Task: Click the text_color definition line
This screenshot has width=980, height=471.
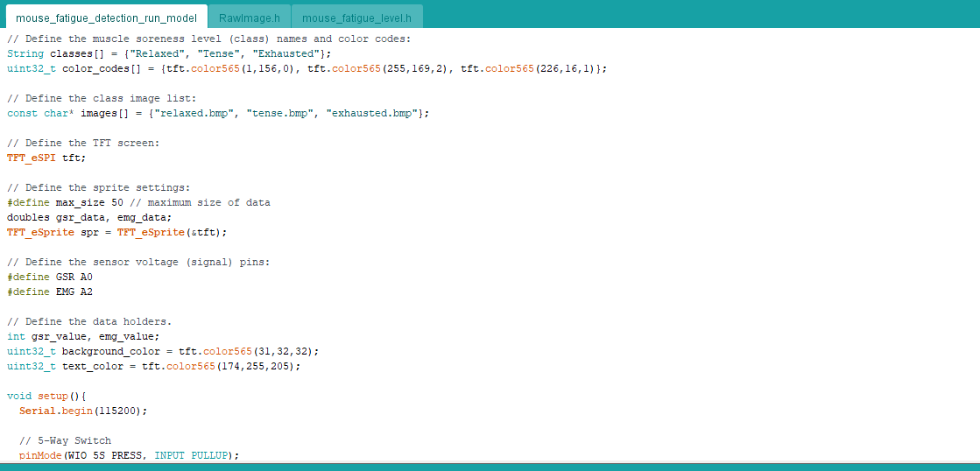Action: click(x=153, y=366)
